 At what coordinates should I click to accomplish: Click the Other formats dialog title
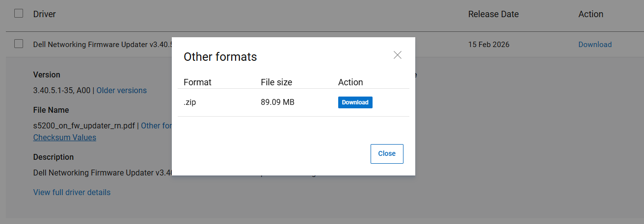220,57
